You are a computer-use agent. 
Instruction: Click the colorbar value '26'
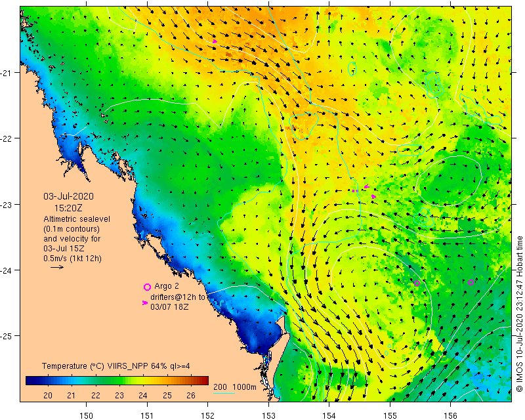tap(191, 395)
